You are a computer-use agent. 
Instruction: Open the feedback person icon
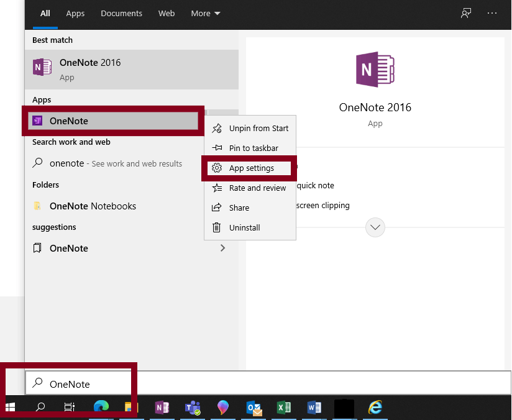(x=465, y=13)
